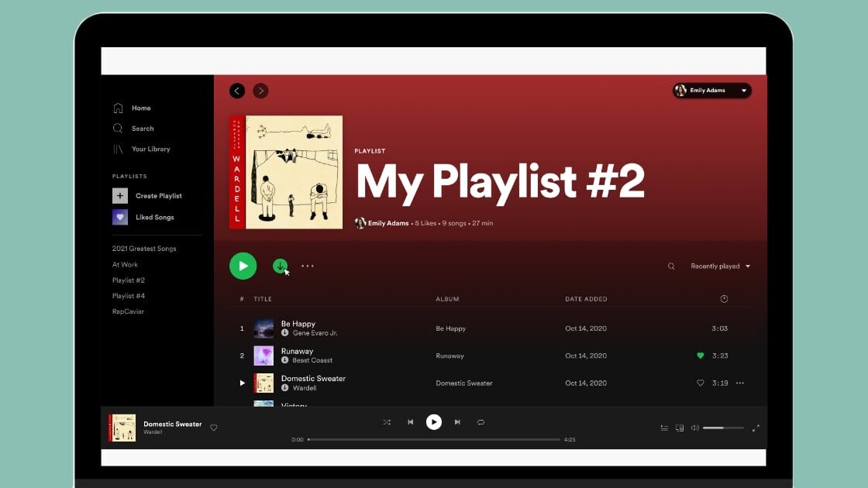Click the connect to a device icon

point(680,427)
